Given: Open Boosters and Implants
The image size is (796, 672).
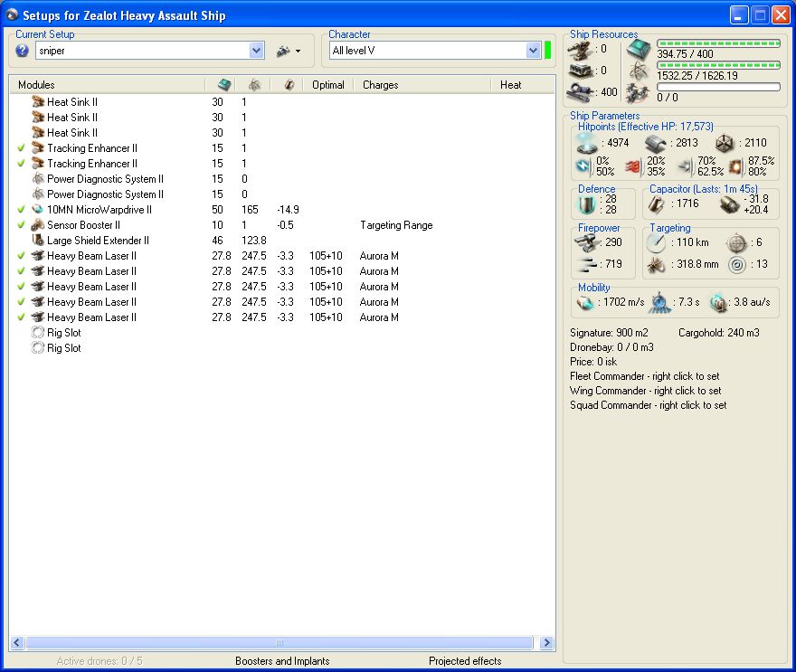Looking at the screenshot, I should pyautogui.click(x=282, y=661).
